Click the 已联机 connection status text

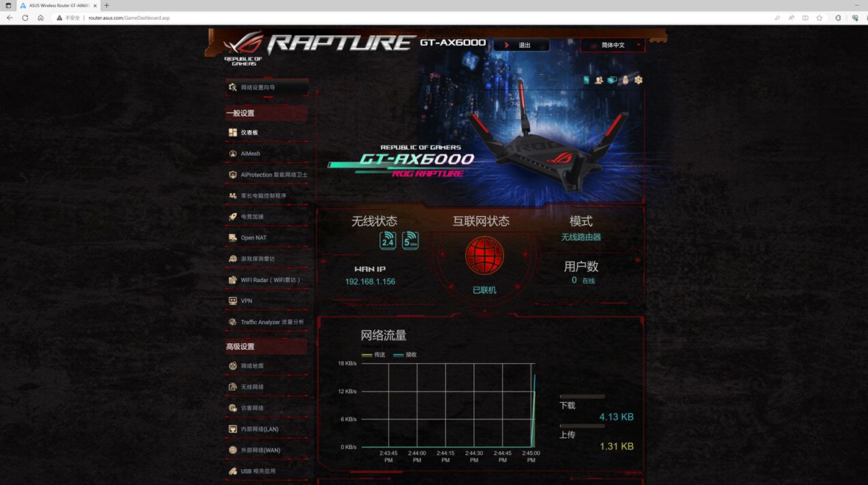[x=484, y=290]
